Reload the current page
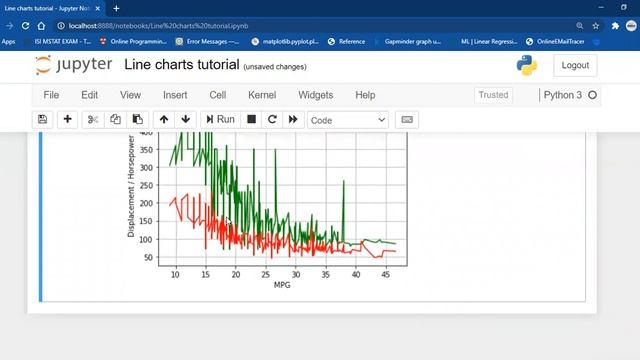Screen dimensions: 640x360 pos(25,26)
